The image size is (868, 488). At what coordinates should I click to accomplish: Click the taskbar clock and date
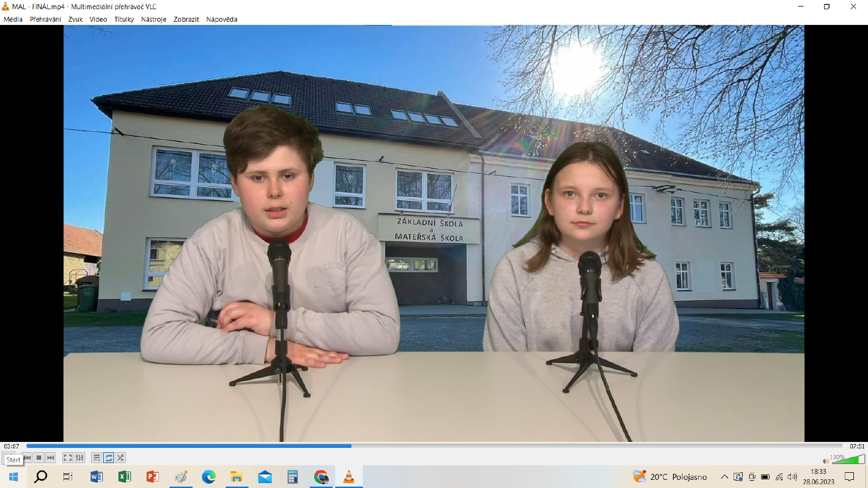point(819,477)
